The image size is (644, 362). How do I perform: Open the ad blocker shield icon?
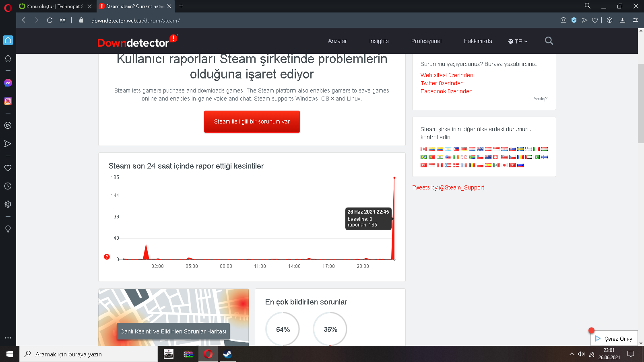coord(574,20)
